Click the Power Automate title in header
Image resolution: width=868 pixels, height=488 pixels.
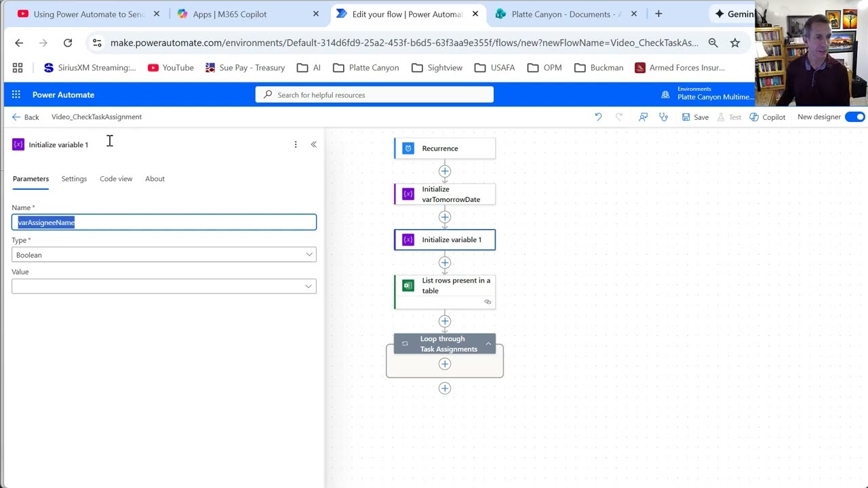click(63, 95)
